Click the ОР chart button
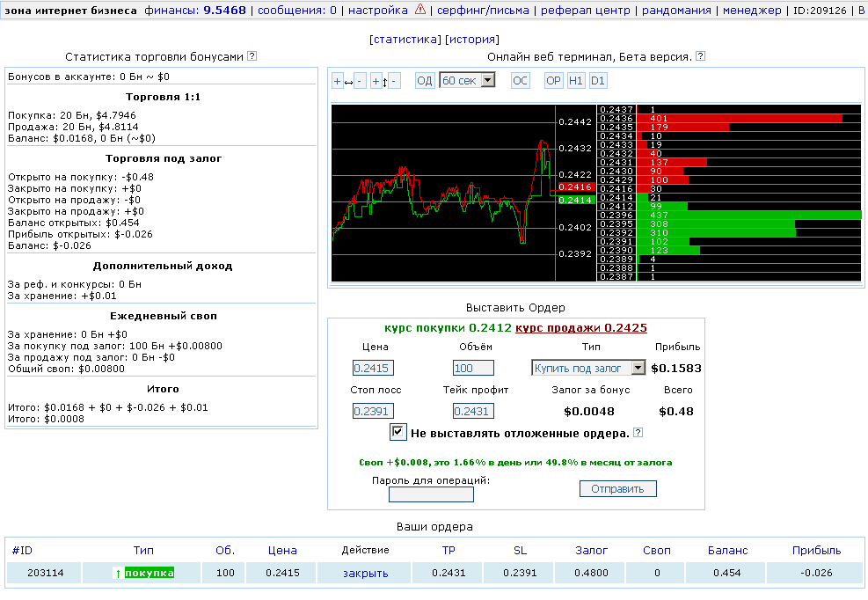Image resolution: width=868 pixels, height=600 pixels. (553, 81)
